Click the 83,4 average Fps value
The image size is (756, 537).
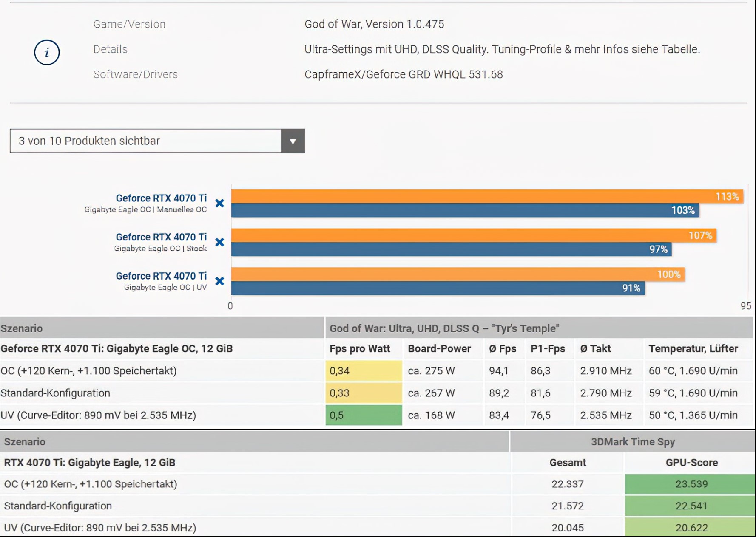pos(499,415)
